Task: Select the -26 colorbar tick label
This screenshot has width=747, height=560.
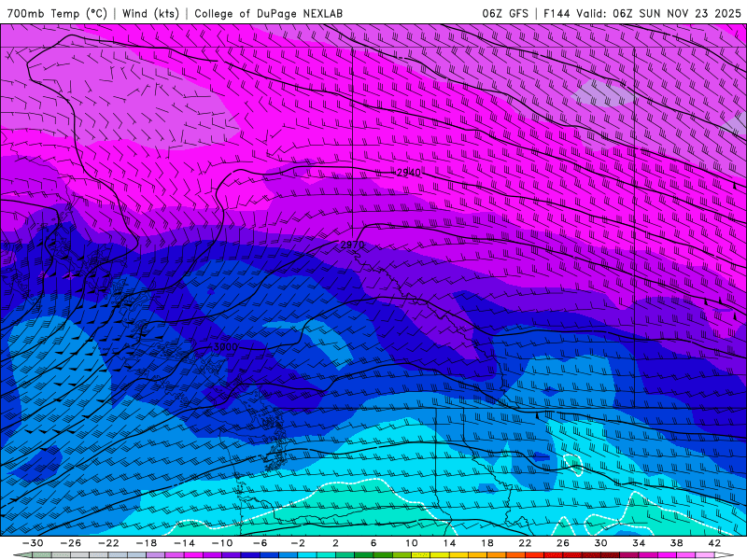Action: (71, 543)
